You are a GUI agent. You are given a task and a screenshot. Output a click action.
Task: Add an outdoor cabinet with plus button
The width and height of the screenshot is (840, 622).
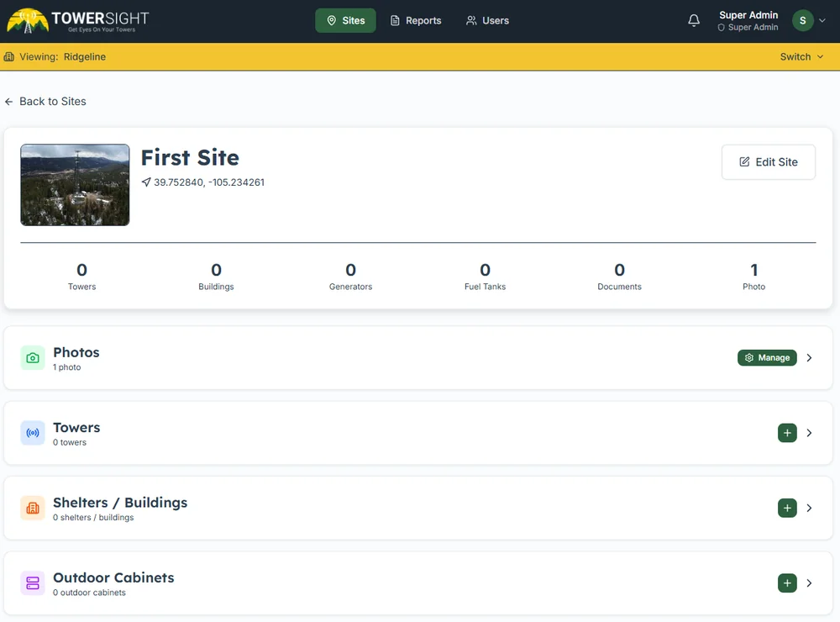point(787,582)
